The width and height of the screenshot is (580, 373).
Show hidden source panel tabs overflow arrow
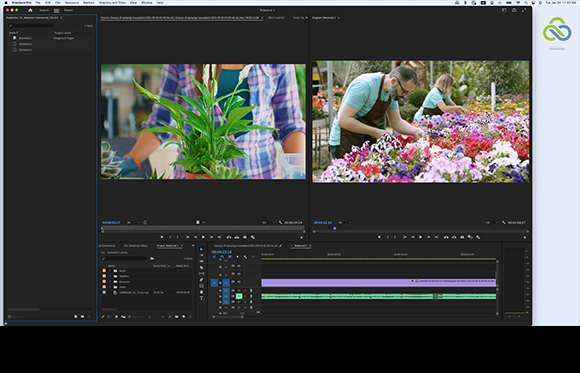coord(306,18)
